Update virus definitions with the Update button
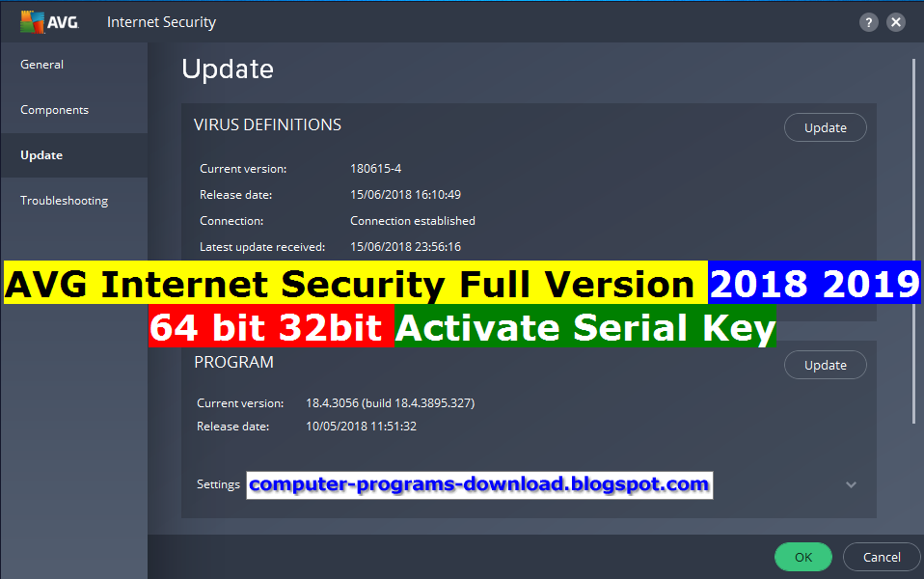Screen dimensions: 924x579 (825, 127)
